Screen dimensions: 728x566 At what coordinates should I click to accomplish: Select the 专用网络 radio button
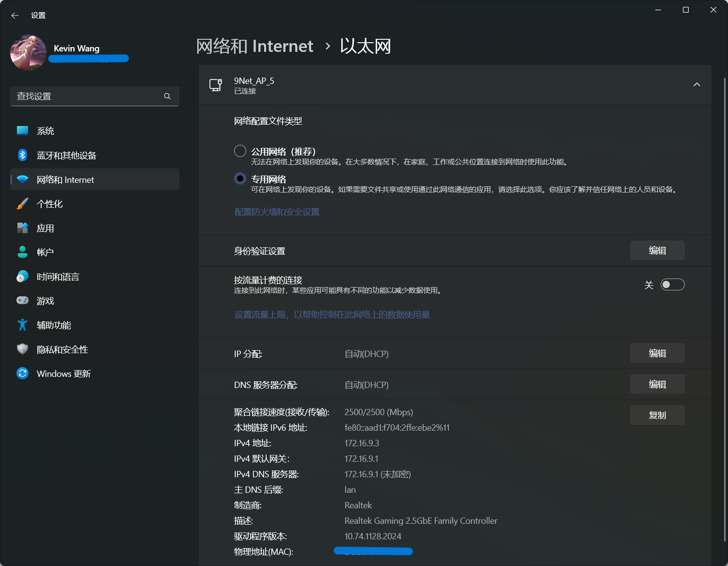240,178
